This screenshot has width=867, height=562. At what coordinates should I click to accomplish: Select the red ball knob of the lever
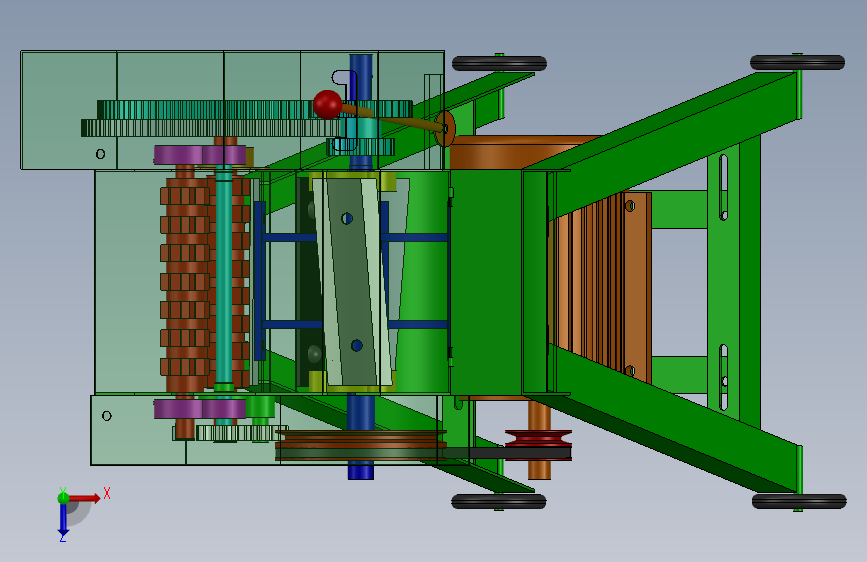pos(327,104)
